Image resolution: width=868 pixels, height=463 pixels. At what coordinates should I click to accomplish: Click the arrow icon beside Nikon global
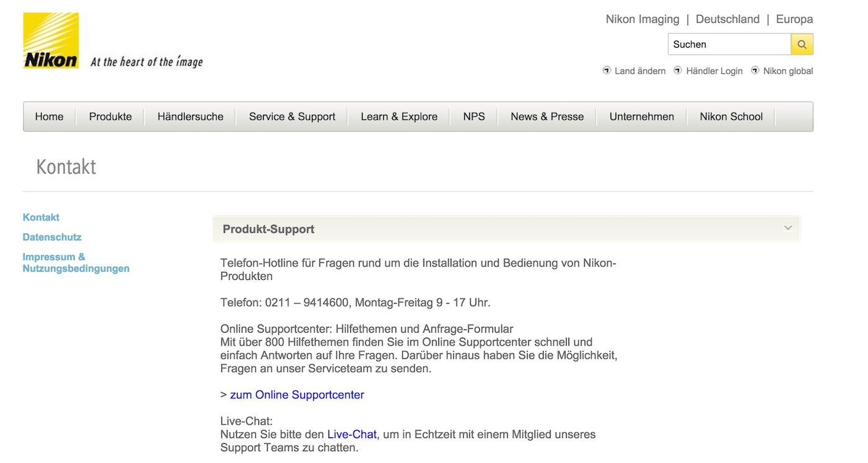tap(755, 70)
